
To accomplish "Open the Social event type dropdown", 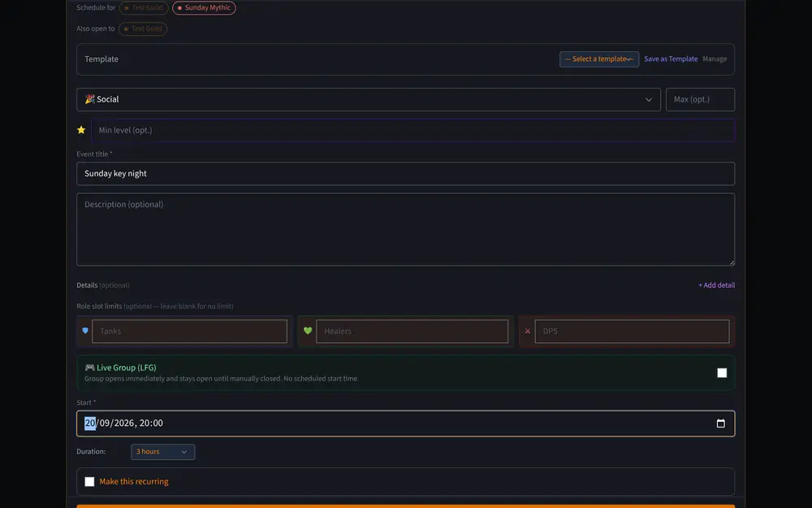I will (368, 99).
